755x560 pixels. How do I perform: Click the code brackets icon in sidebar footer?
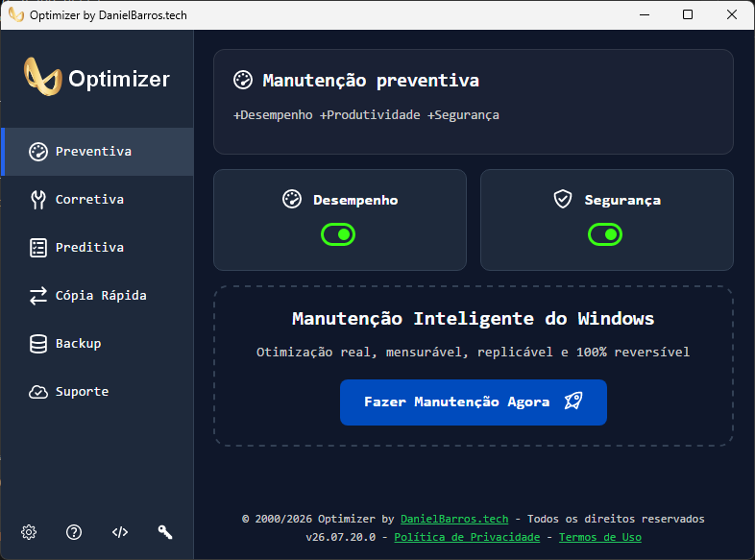click(x=120, y=532)
